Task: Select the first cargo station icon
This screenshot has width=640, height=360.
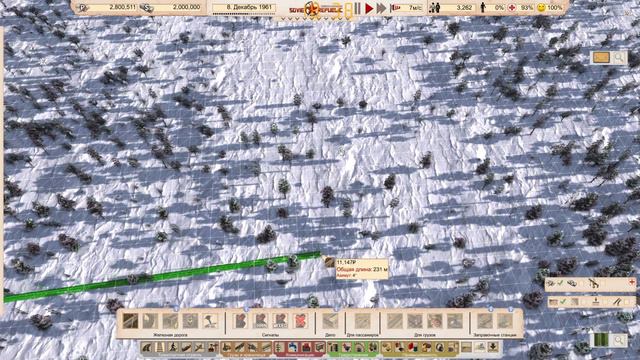Action: tap(395, 321)
